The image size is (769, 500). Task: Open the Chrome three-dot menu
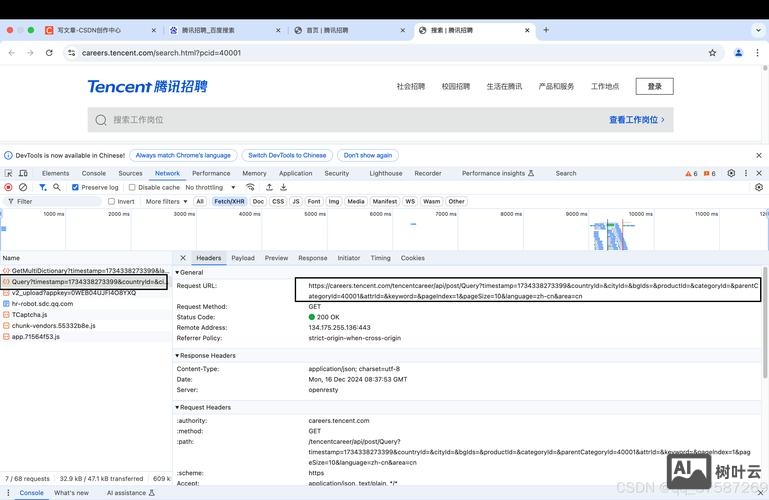click(757, 53)
